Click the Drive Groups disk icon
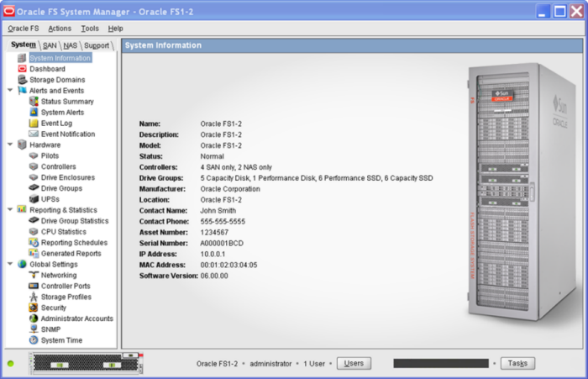The width and height of the screenshot is (588, 379). point(34,187)
